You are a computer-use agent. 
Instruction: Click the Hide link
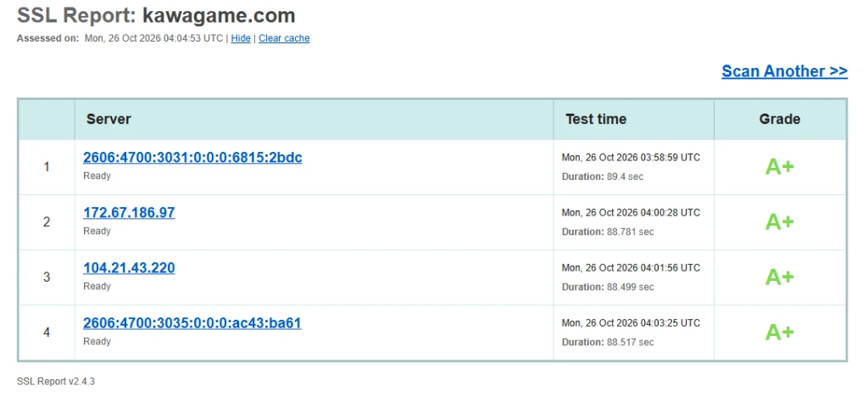pos(240,38)
